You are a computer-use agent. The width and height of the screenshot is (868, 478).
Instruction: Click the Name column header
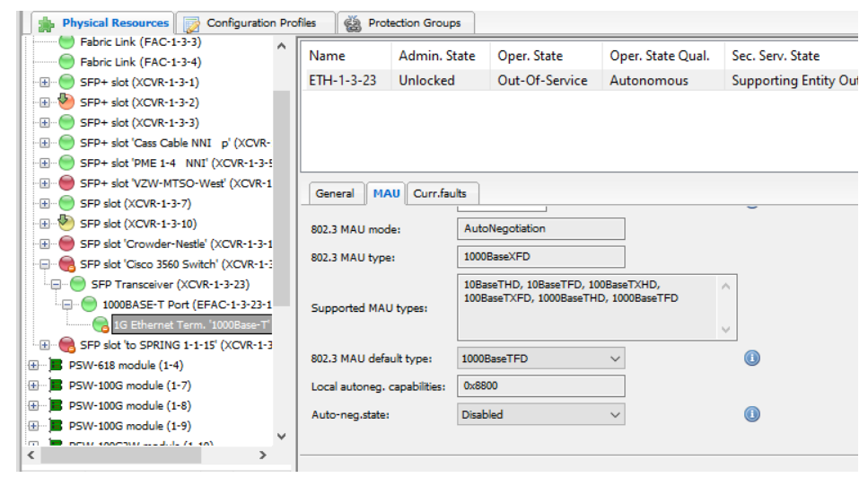327,56
